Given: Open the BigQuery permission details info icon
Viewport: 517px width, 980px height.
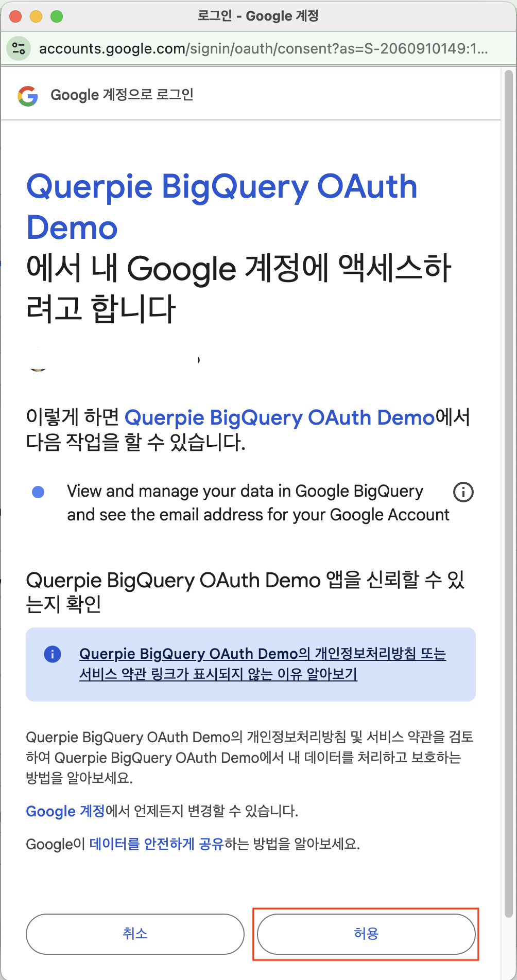Looking at the screenshot, I should coord(463,492).
